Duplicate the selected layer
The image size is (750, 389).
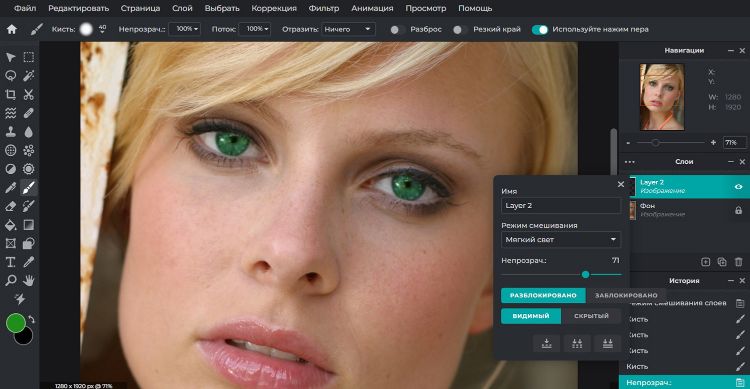click(x=722, y=262)
